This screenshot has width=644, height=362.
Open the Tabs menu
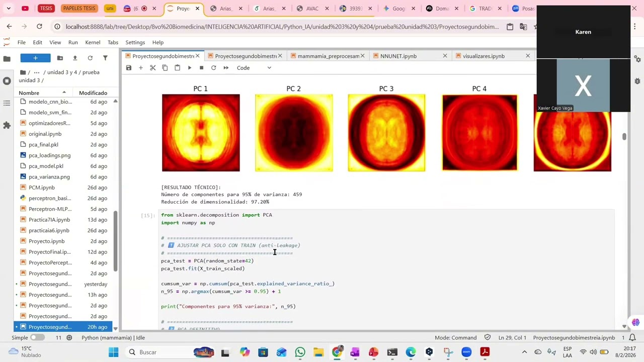pos(113,42)
